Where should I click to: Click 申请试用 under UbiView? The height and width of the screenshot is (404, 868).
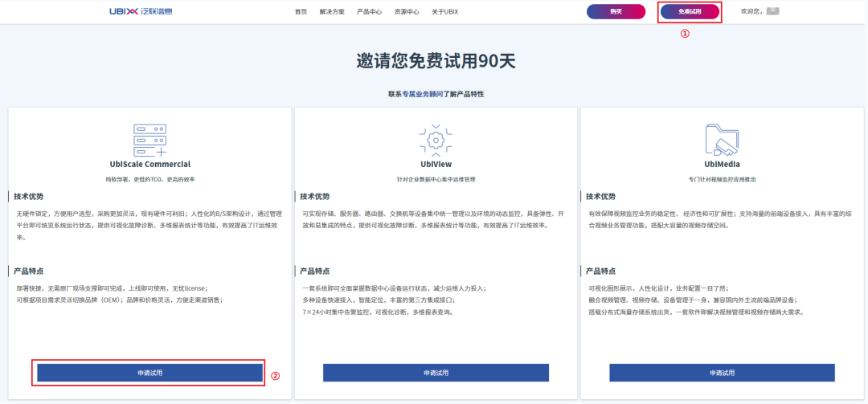(436, 373)
